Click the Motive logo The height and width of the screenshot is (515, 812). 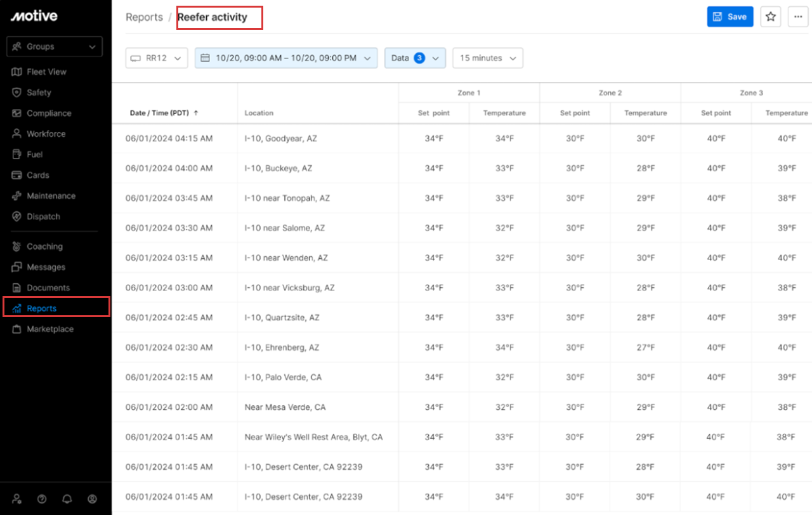34,16
